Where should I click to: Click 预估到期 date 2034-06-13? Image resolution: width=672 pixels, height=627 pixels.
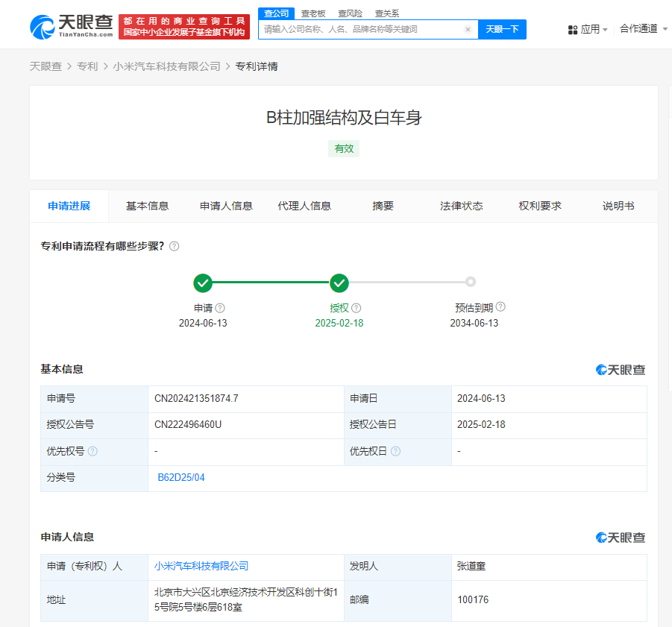pos(474,324)
